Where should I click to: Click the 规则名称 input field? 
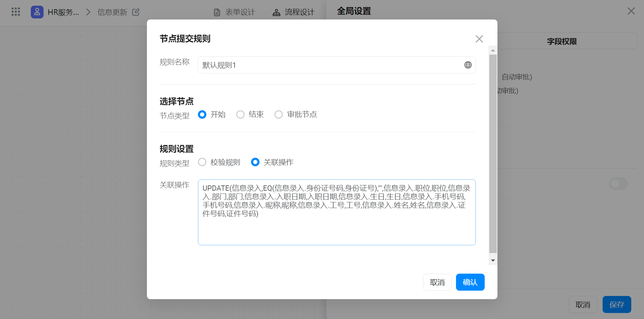(x=337, y=65)
